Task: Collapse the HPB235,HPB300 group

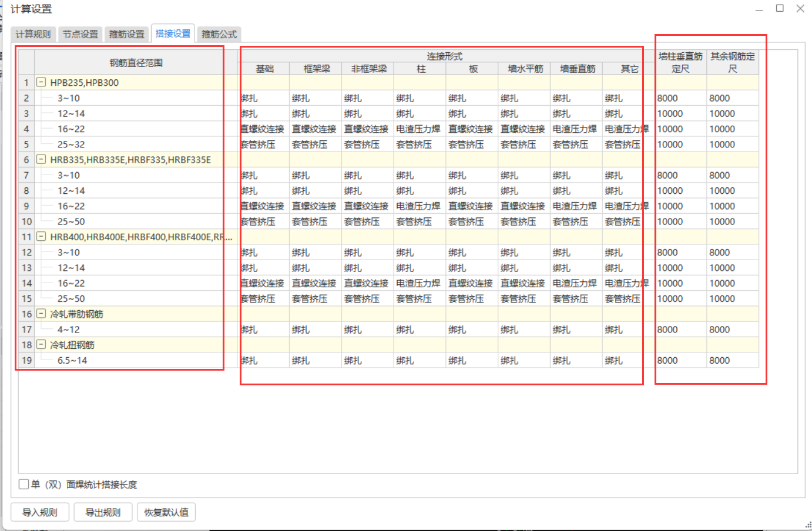Action: (x=41, y=82)
